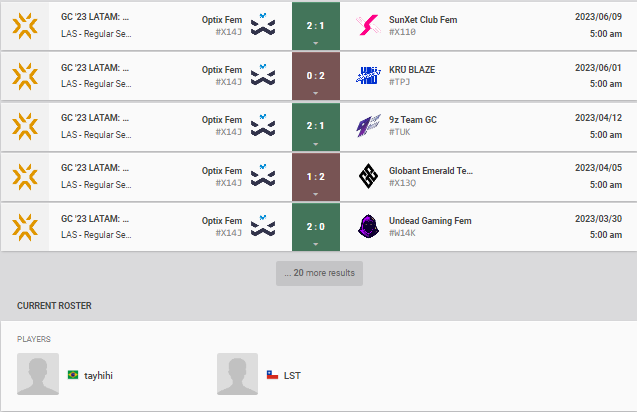The width and height of the screenshot is (637, 412).
Task: Click Optix Fem logo in KRU BLAZE match
Action: 263,76
